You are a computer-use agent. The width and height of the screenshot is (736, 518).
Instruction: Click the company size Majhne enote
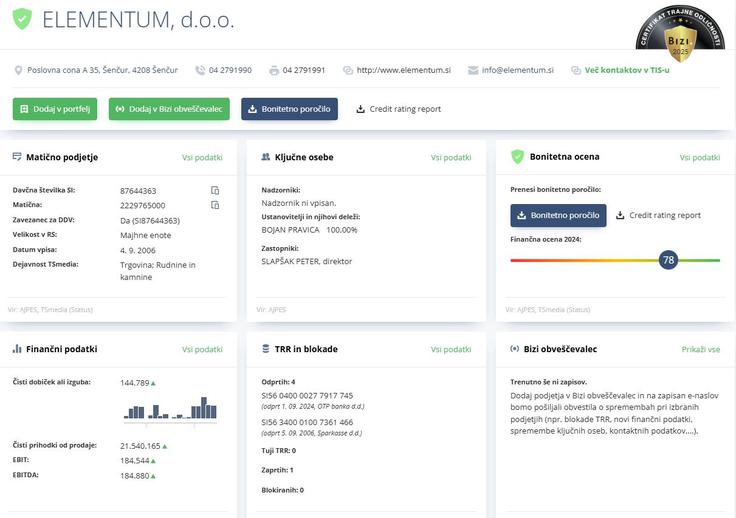[146, 235]
